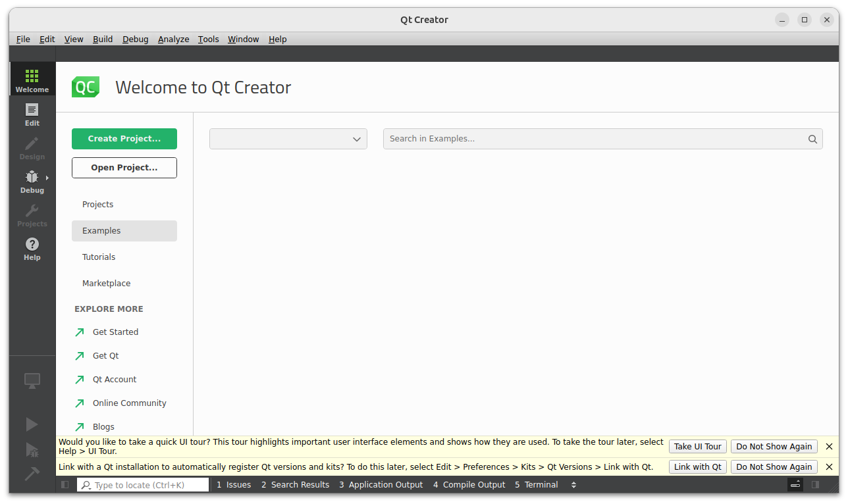The width and height of the screenshot is (848, 504).
Task: Toggle the right sidebar visibility
Action: [815, 485]
